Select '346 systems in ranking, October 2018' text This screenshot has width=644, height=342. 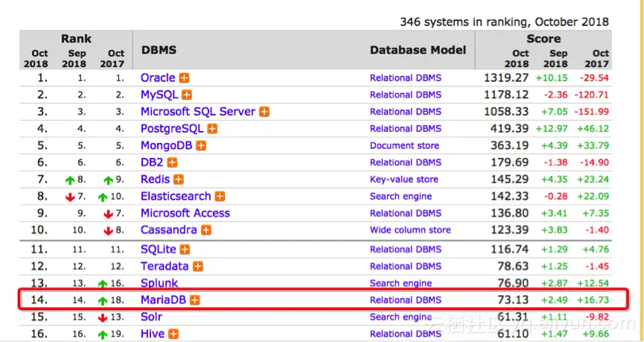[504, 22]
